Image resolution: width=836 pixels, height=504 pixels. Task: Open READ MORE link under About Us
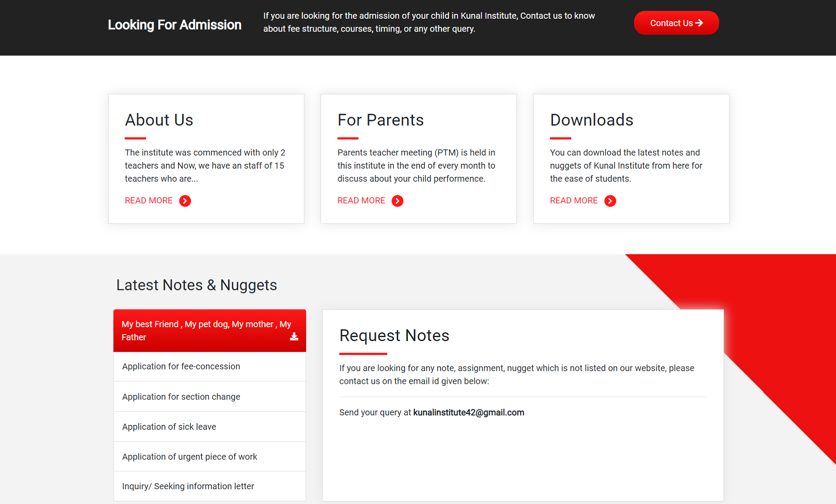point(149,200)
